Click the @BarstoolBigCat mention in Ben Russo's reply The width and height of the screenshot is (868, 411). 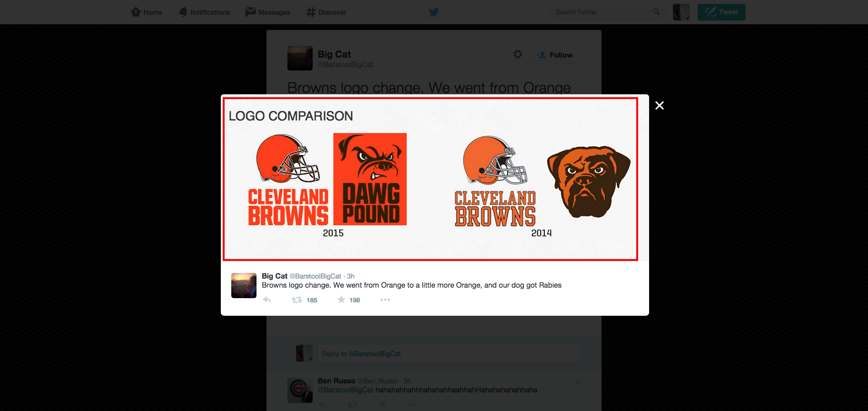345,390
